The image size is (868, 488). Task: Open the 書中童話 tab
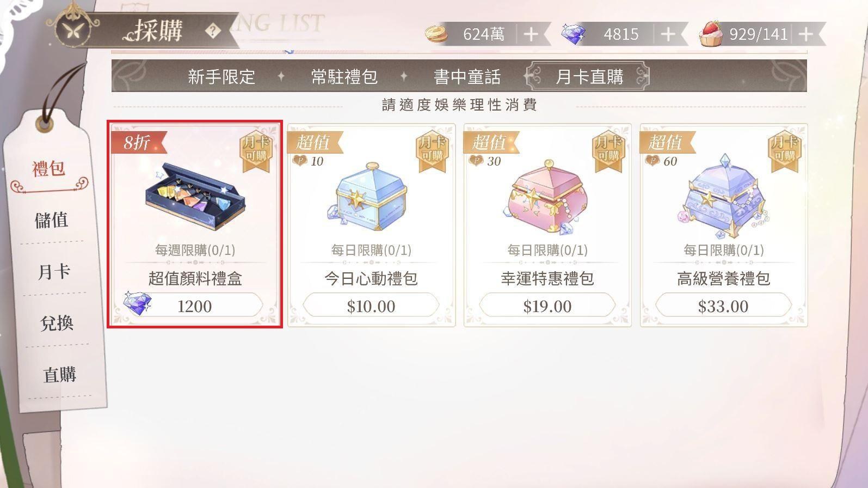(467, 76)
